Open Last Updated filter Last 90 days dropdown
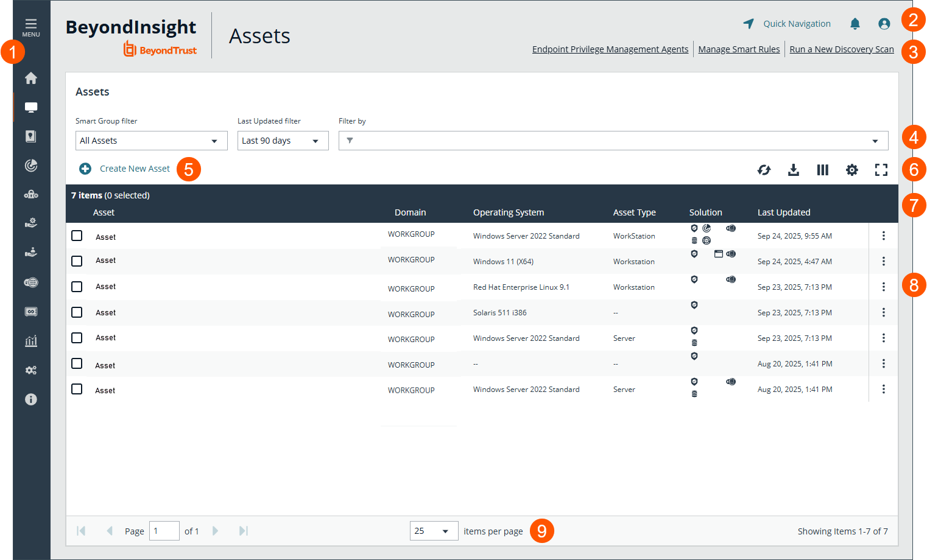The height and width of the screenshot is (560, 927). pos(283,141)
